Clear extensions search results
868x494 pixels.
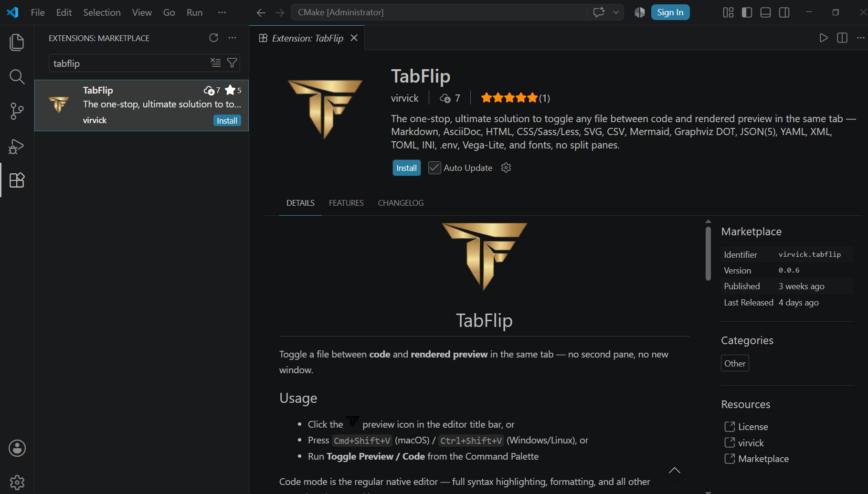(216, 63)
